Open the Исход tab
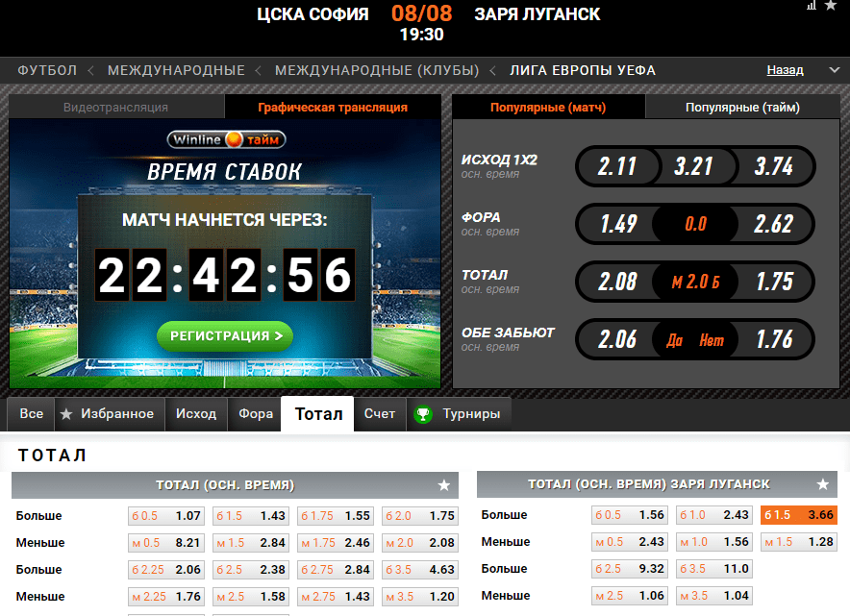 [196, 414]
